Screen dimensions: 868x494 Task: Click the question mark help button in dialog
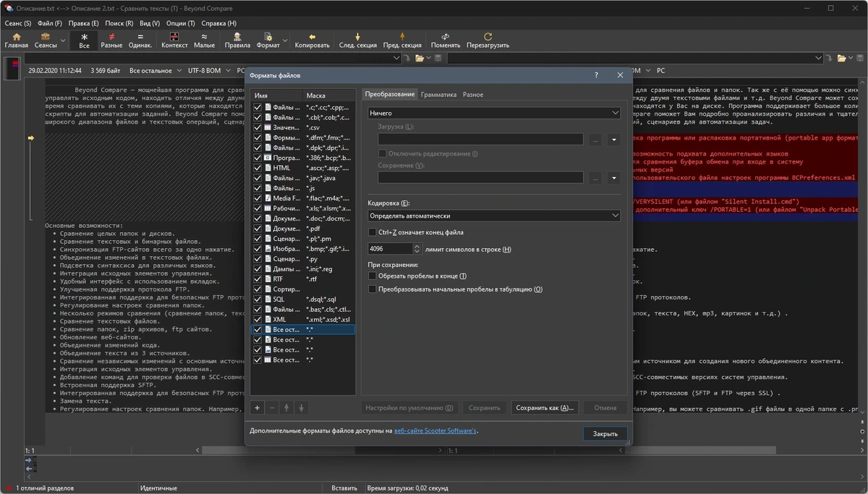coord(596,74)
